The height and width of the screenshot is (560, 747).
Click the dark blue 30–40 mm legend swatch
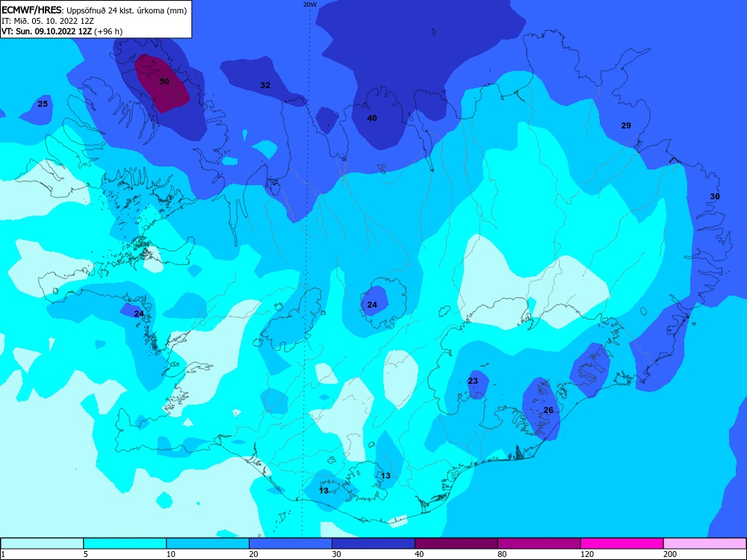pos(373,544)
